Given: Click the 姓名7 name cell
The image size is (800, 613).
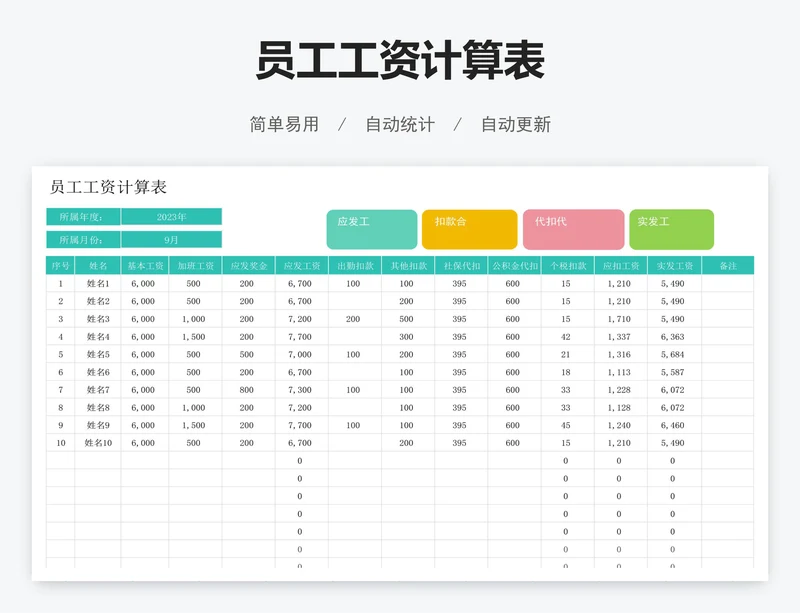Looking at the screenshot, I should click(x=98, y=389).
